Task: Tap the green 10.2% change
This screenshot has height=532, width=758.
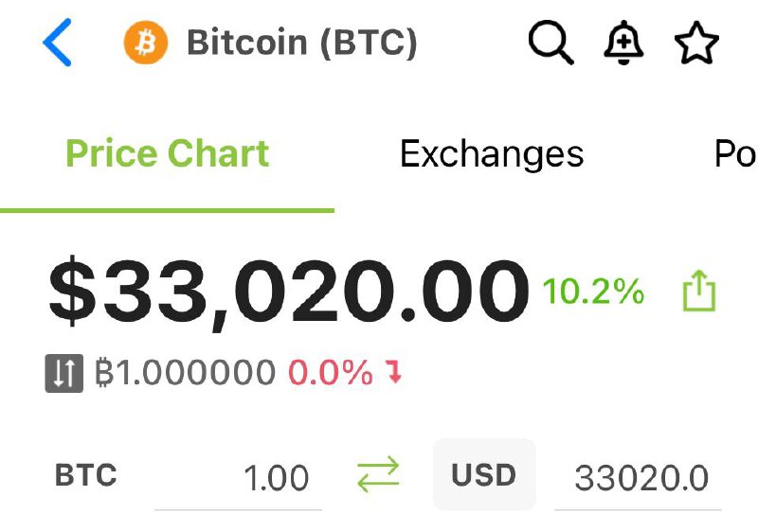Action: click(x=593, y=292)
